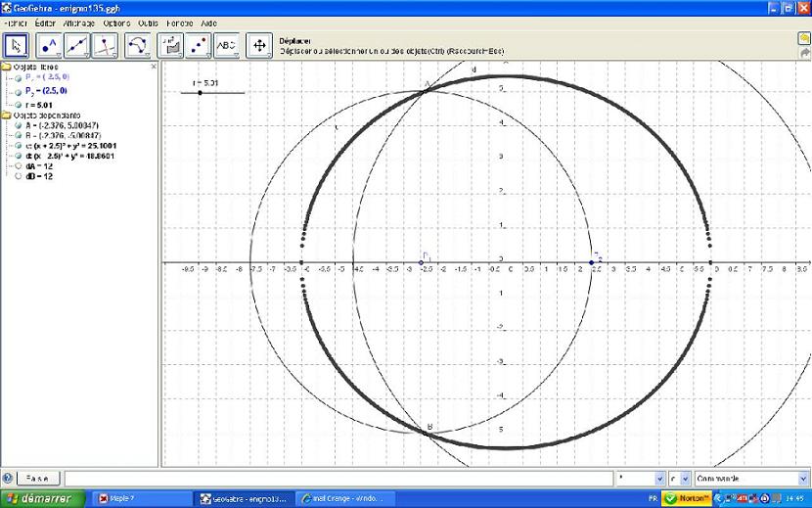Toggle visibility of point A in algebra view
The width and height of the screenshot is (812, 508).
(x=19, y=124)
